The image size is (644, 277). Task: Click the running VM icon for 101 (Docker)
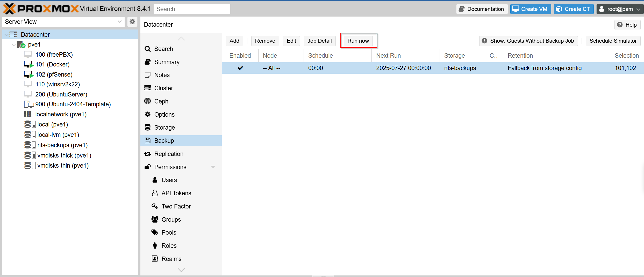pos(28,64)
